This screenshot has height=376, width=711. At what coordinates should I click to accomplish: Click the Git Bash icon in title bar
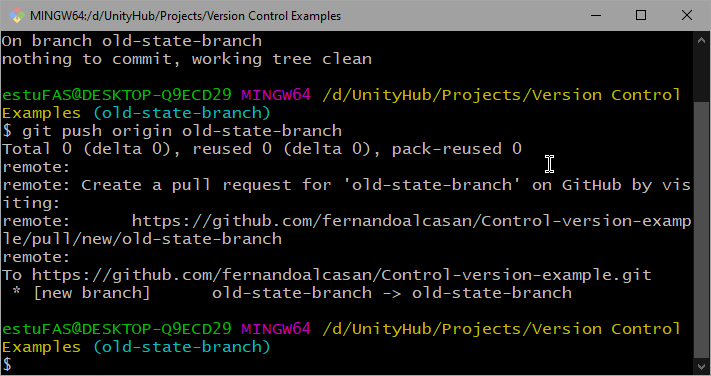[x=17, y=15]
